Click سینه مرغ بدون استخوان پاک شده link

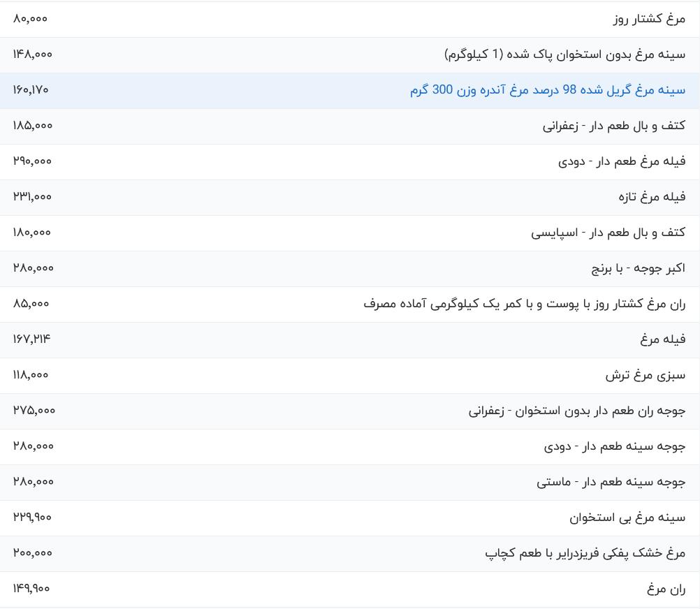pyautogui.click(x=564, y=54)
